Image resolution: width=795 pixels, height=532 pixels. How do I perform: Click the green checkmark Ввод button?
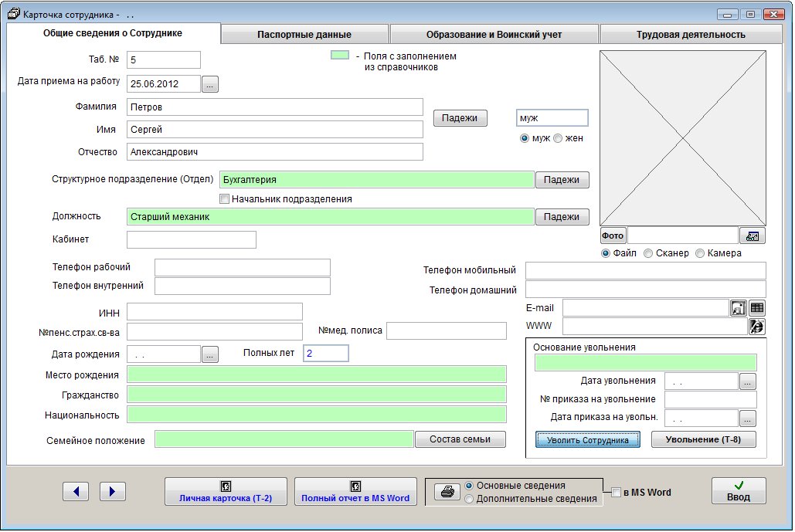pyautogui.click(x=738, y=491)
